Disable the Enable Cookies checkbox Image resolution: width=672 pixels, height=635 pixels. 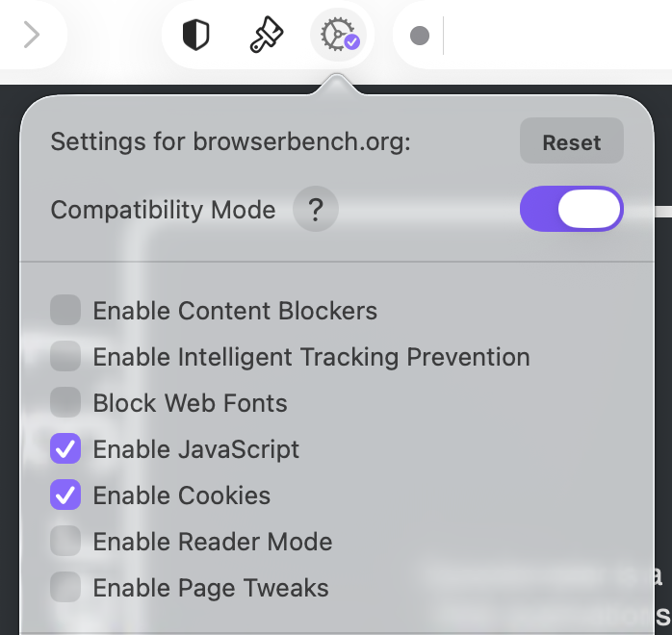pos(65,495)
